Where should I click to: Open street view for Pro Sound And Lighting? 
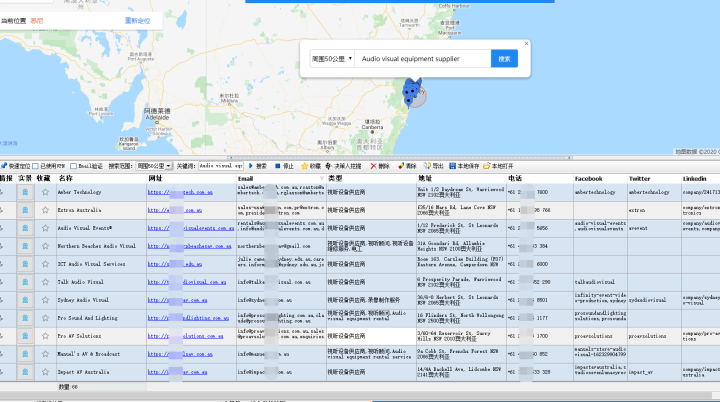pos(25,317)
